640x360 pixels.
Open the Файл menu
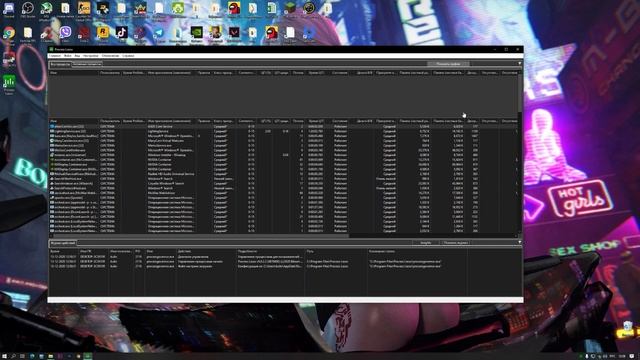click(67, 56)
